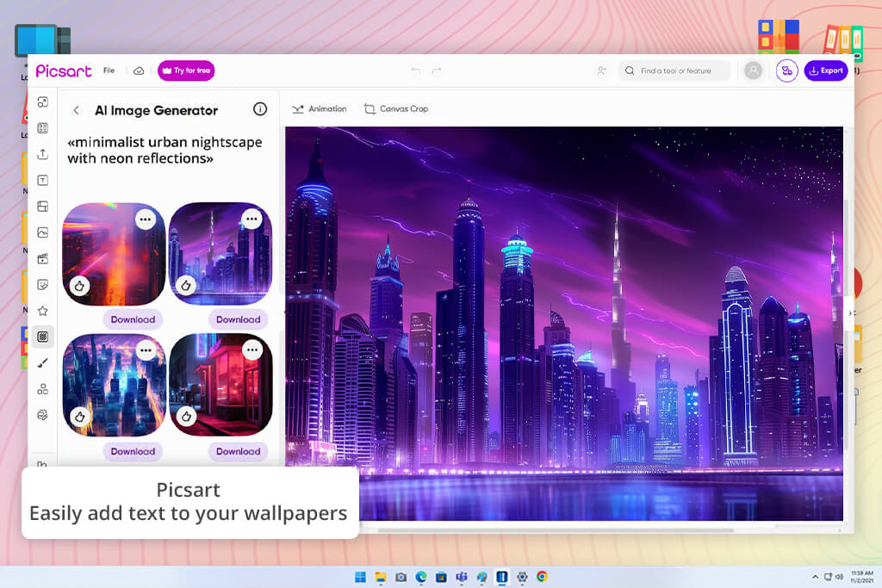This screenshot has width=882, height=588.
Task: Open options on the orange neon street thumbnail
Action: (x=145, y=220)
